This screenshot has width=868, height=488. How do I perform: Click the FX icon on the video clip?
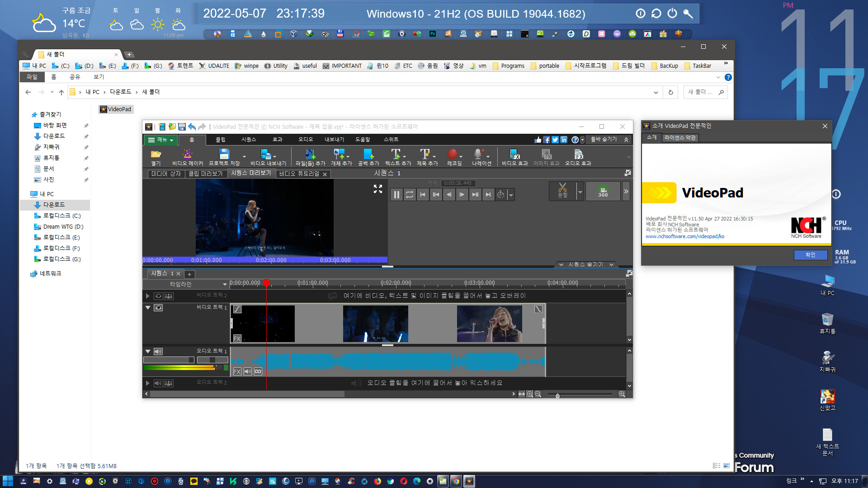coord(237,338)
